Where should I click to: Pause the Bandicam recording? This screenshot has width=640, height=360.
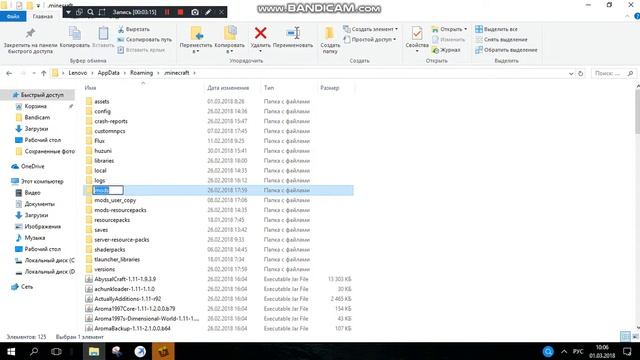(x=167, y=12)
